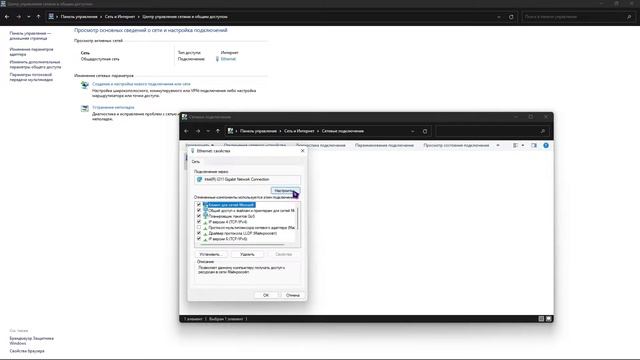Open address history dropdown in the main window
Viewport: 640px width, 360px height.
(499, 17)
